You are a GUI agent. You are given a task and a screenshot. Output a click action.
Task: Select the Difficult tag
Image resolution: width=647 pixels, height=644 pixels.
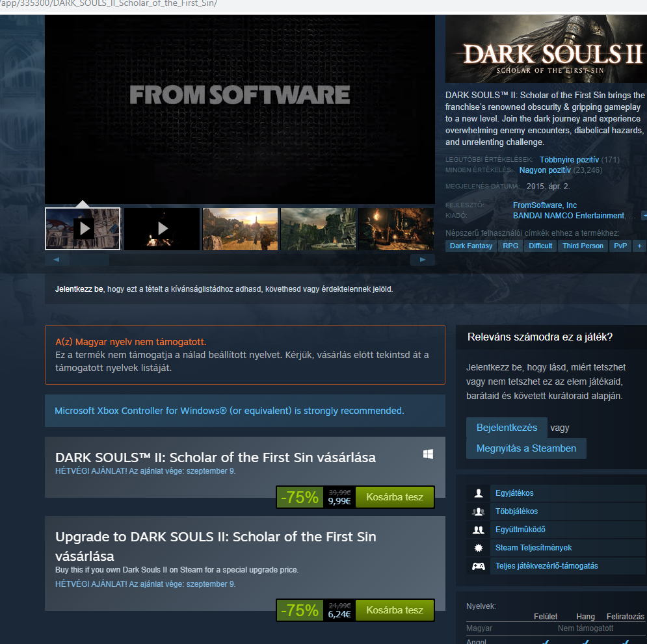pos(540,246)
